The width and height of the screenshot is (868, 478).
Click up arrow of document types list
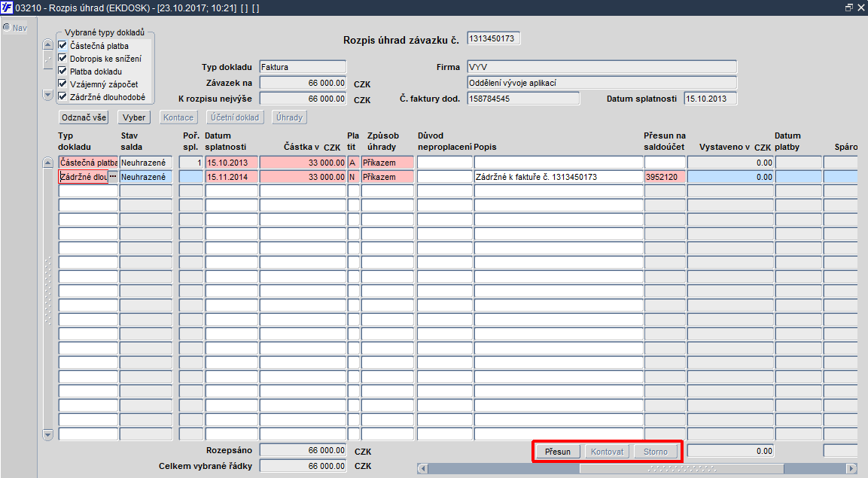[47, 45]
